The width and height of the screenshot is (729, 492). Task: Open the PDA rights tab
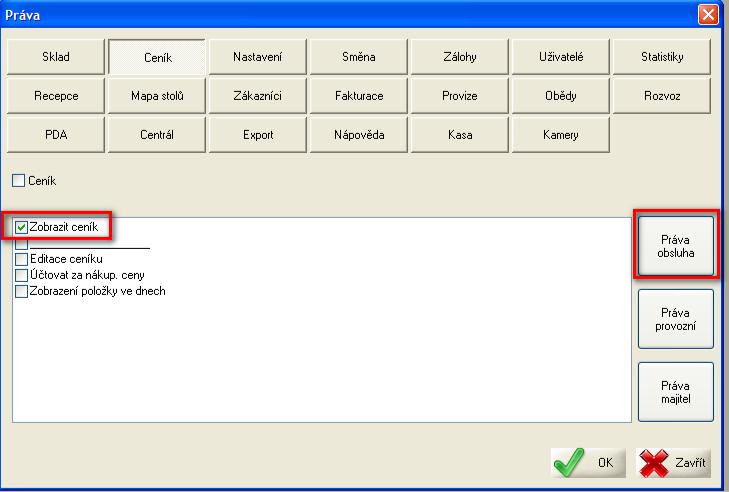[x=56, y=134]
